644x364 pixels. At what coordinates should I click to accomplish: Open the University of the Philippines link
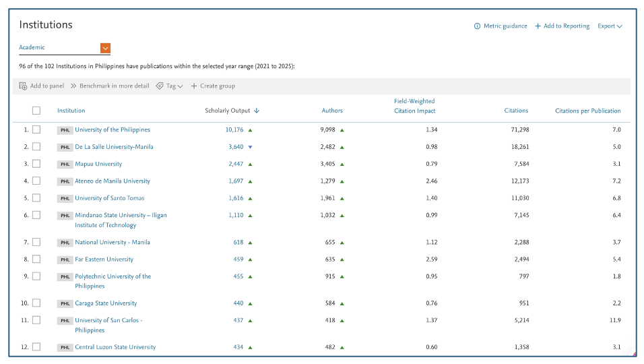click(x=112, y=130)
